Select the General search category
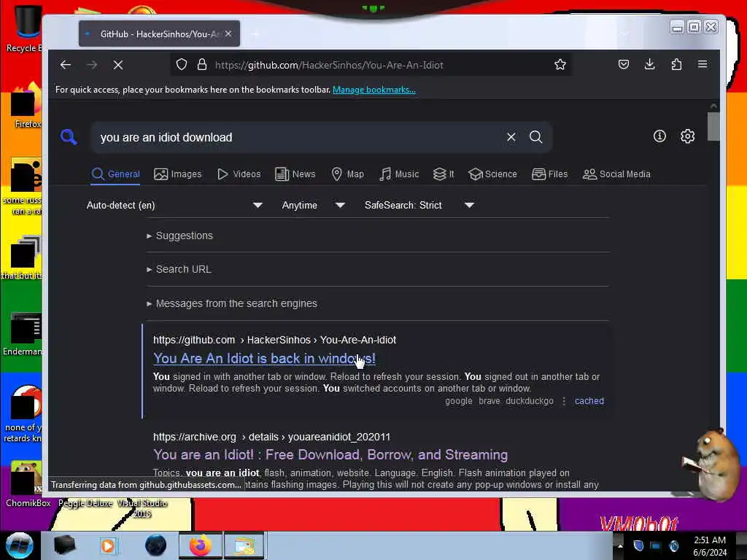The width and height of the screenshot is (747, 560). point(116,174)
